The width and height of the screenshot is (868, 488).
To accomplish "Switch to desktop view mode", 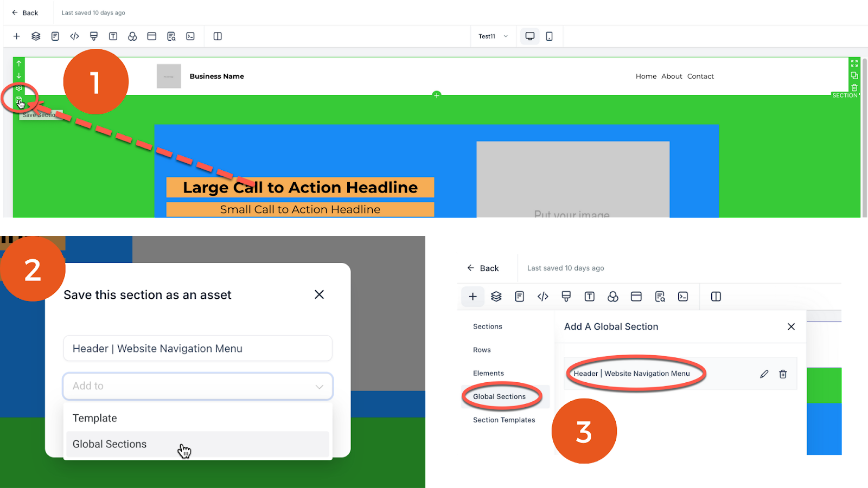I will (x=530, y=36).
